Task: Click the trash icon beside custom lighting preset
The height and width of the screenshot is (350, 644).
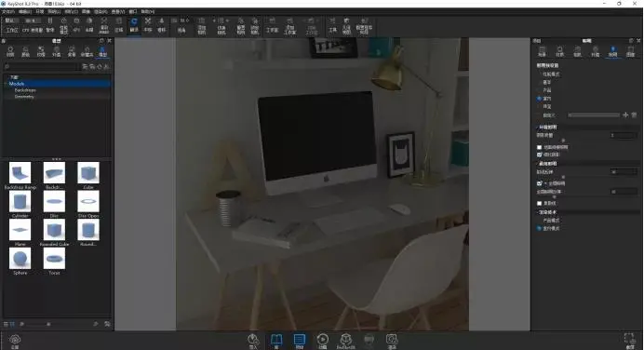Action: [x=634, y=115]
